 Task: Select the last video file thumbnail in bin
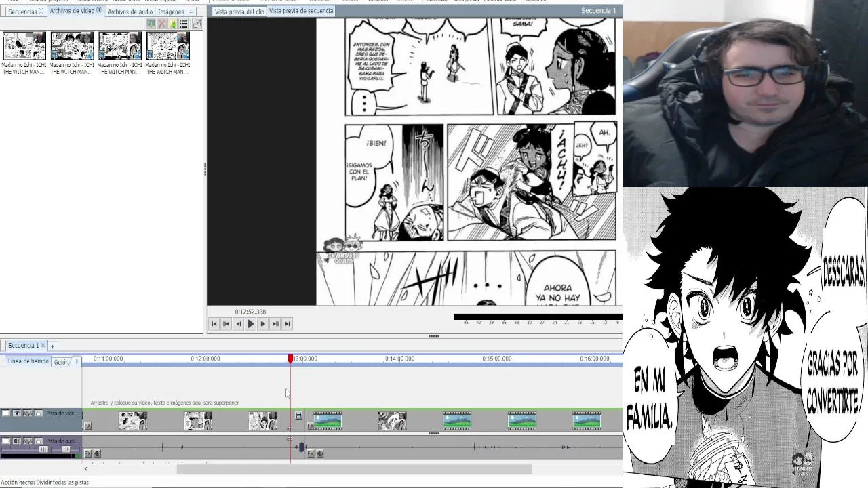[167, 45]
